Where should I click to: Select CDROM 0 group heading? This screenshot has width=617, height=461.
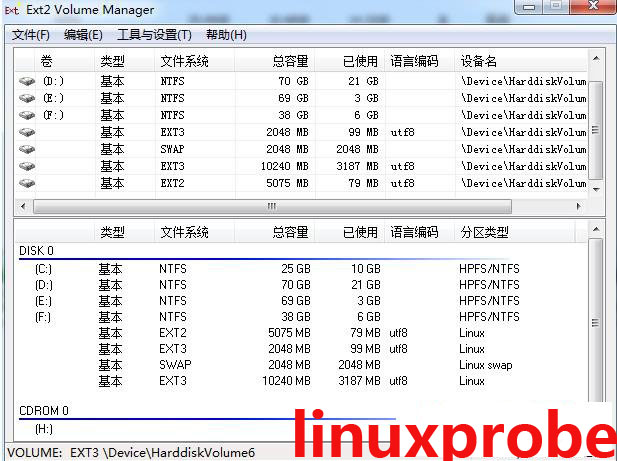(44, 411)
